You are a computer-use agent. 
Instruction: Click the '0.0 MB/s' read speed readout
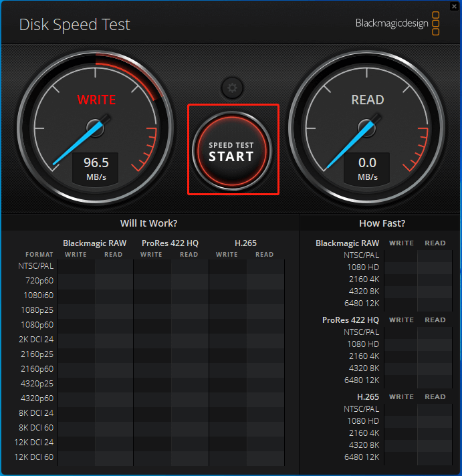[367, 168]
